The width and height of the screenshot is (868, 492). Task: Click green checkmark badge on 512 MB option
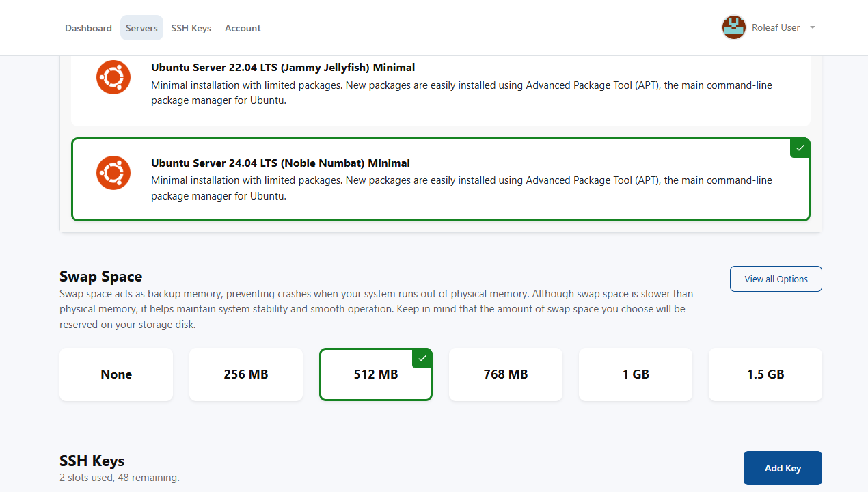[x=422, y=358]
